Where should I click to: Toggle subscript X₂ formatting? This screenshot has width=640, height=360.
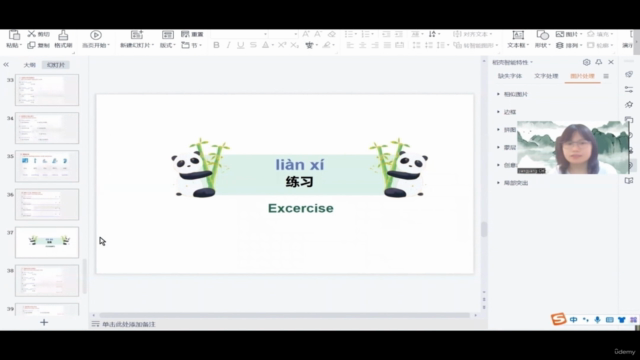[x=295, y=45]
